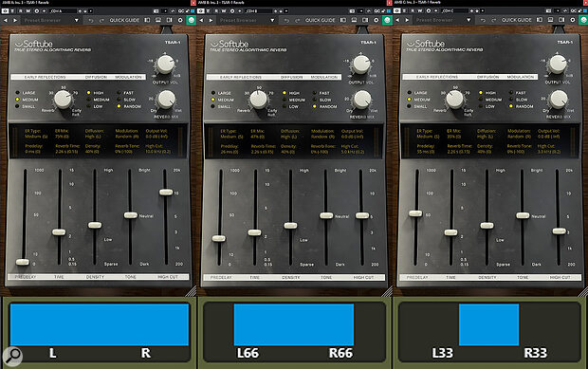Click Predelay slider handle in reverb A
The width and height of the screenshot is (588, 369).
(23, 262)
